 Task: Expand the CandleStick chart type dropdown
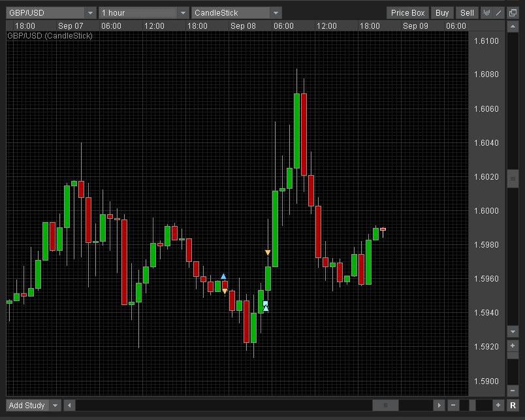[276, 13]
